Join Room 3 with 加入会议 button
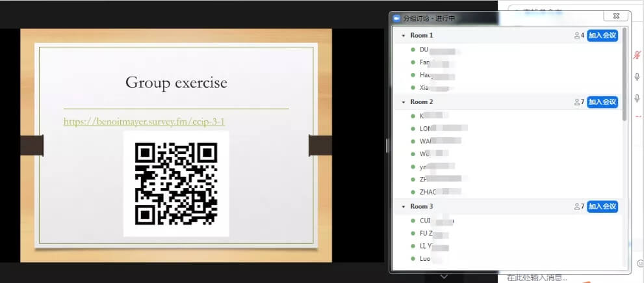The height and width of the screenshot is (283, 644). [x=602, y=206]
